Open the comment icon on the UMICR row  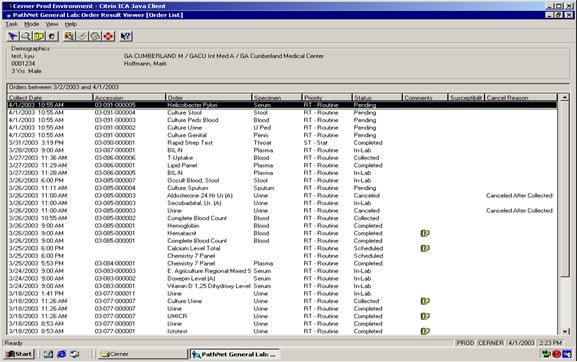pyautogui.click(x=425, y=316)
